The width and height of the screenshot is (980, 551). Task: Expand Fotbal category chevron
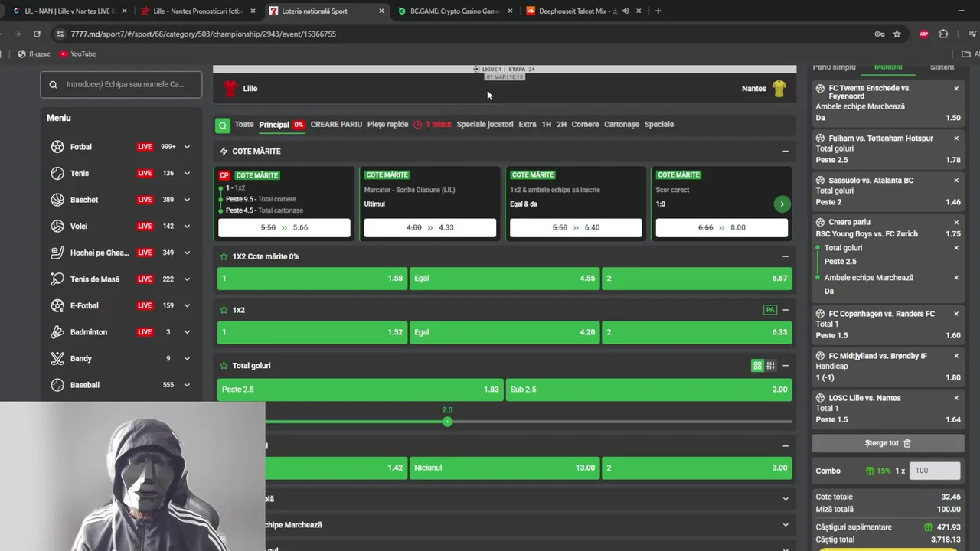(x=187, y=147)
